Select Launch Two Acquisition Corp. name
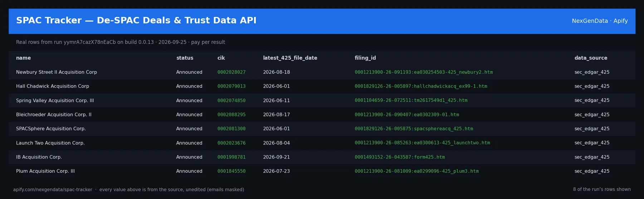Screen dimensions: 644x199 (x=50, y=143)
